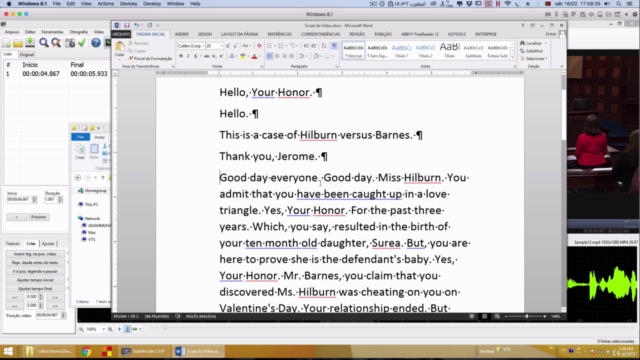Image resolution: width=640 pixels, height=360 pixels.
Task: Switch to the Original tab in Subtitle Edit
Action: click(x=27, y=54)
